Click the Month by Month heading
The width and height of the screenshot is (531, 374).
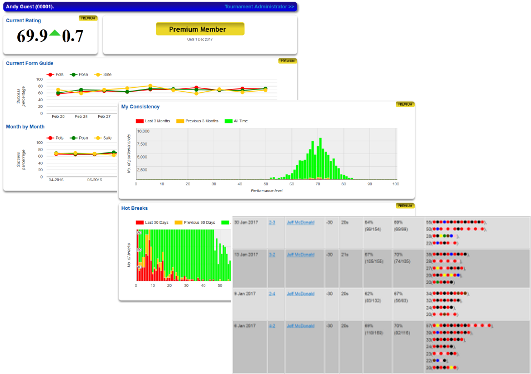(25, 127)
